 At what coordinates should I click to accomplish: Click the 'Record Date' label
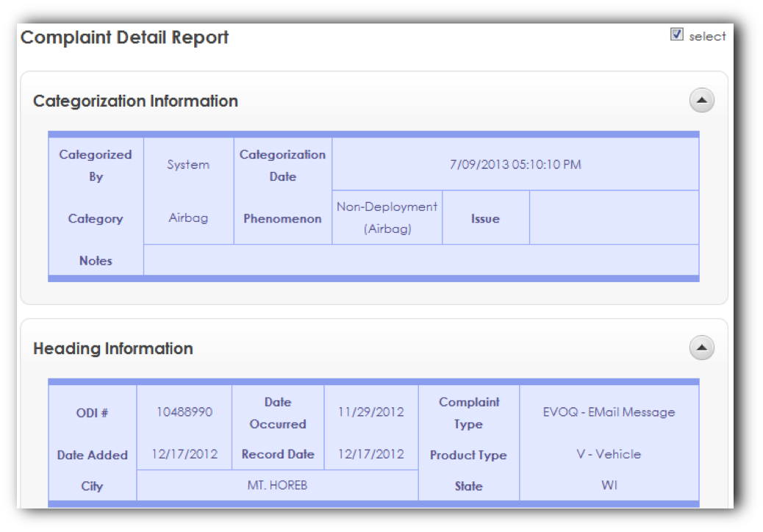[x=278, y=454]
